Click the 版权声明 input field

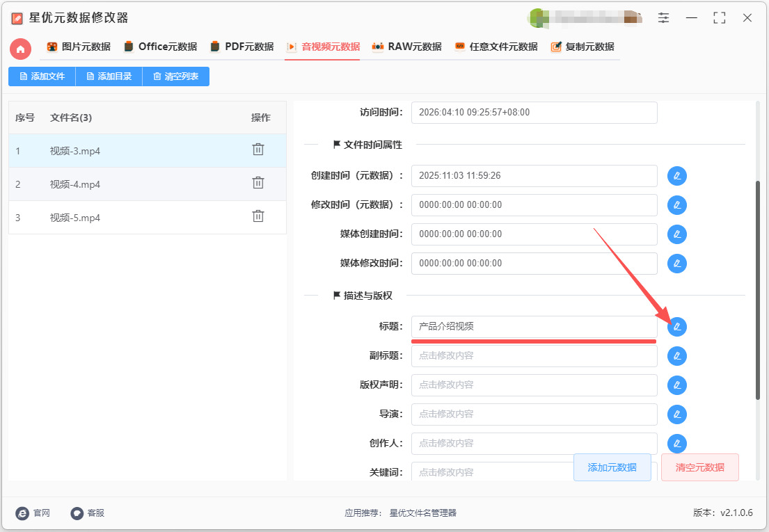[534, 385]
